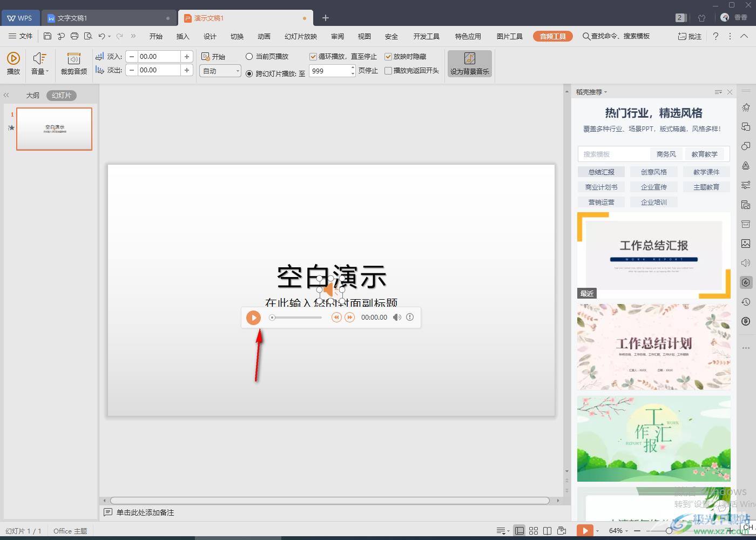Open the audio player info icon

[x=410, y=318]
